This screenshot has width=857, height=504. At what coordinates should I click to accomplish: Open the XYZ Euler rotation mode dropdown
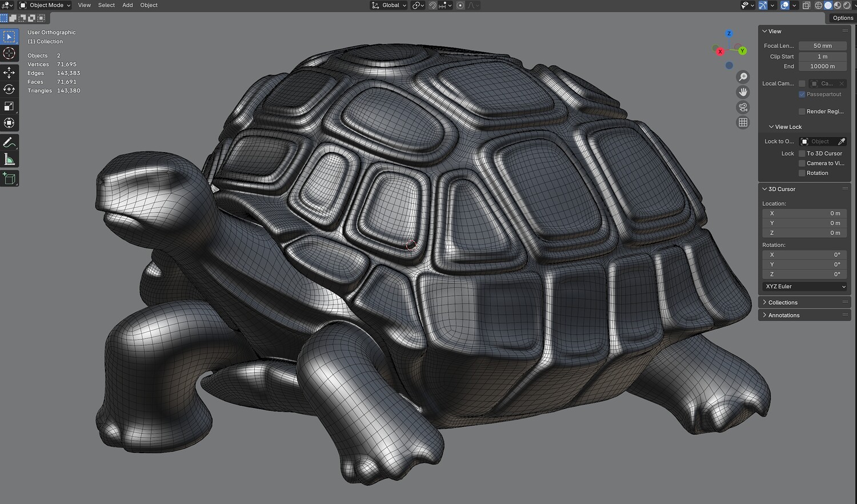click(804, 286)
